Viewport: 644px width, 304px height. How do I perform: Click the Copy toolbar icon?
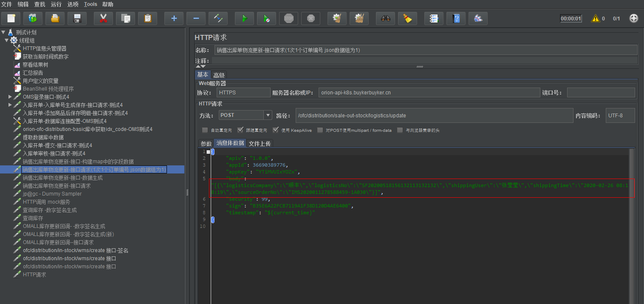[125, 18]
